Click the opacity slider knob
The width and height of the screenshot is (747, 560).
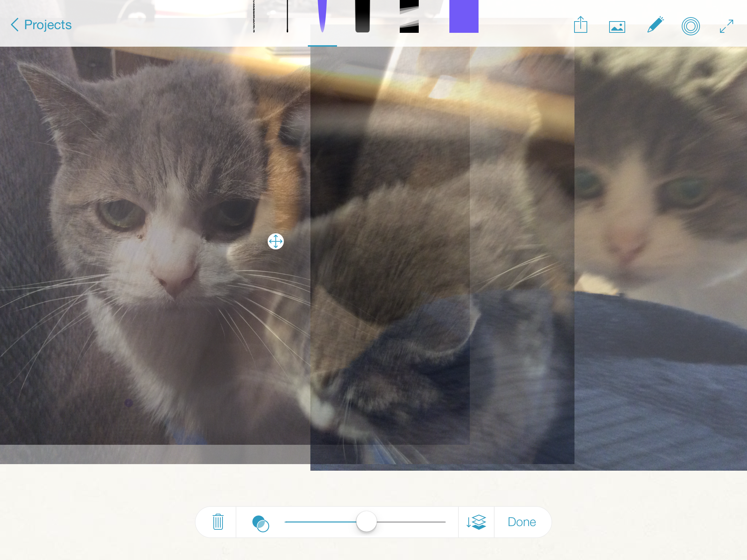point(366,521)
